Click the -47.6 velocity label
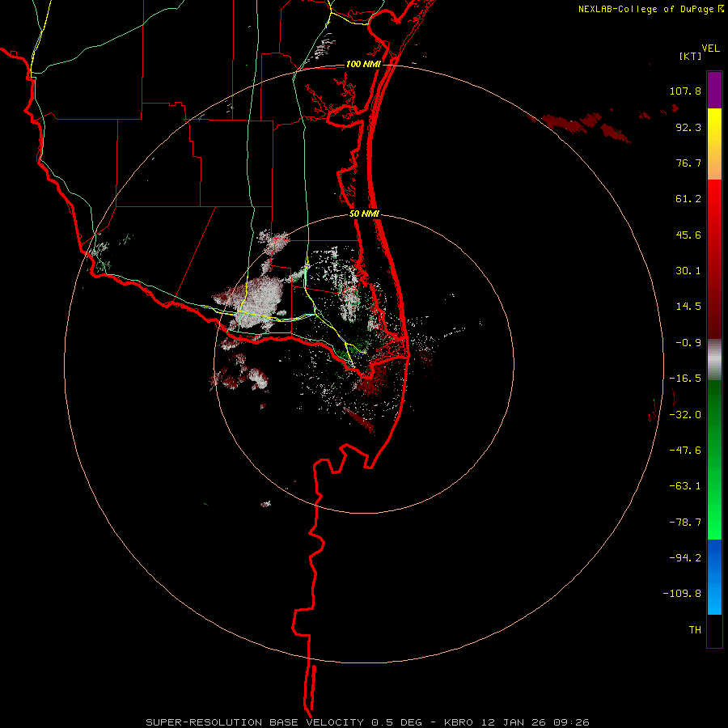The width and height of the screenshot is (728, 728). tap(685, 451)
